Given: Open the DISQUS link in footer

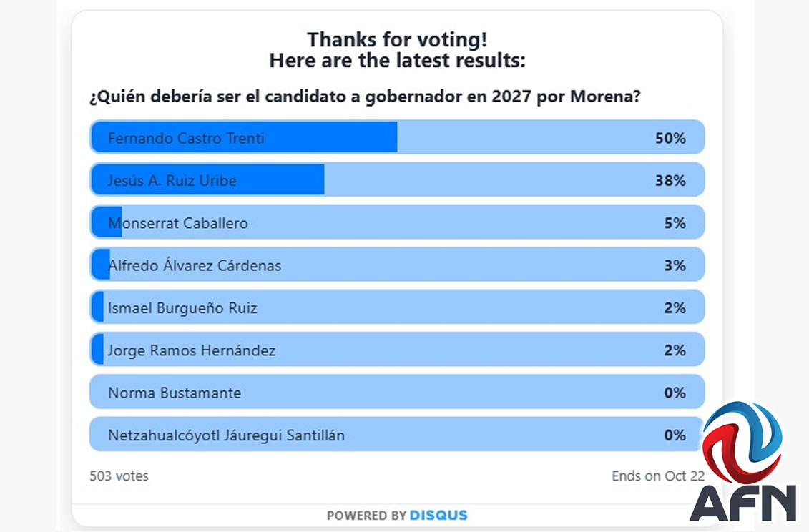Looking at the screenshot, I should pyautogui.click(x=438, y=515).
